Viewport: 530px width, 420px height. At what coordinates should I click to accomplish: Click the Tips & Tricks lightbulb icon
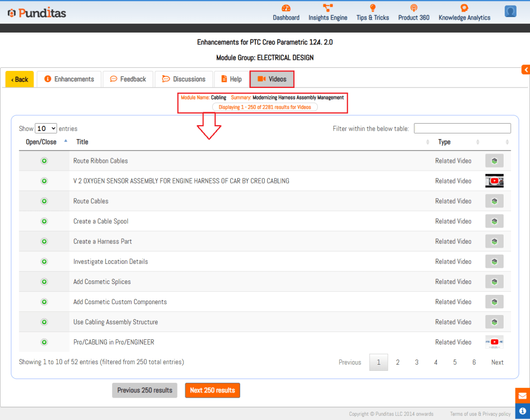point(372,8)
